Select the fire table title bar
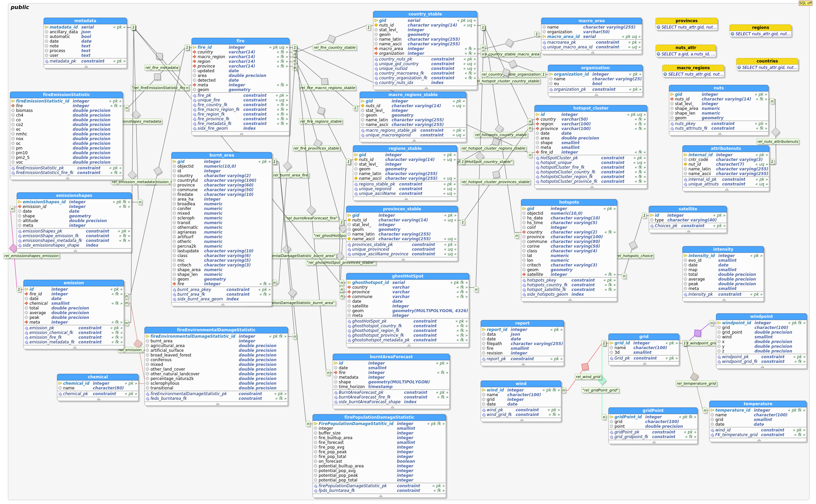The height and width of the screenshot is (504, 816). 240,41
